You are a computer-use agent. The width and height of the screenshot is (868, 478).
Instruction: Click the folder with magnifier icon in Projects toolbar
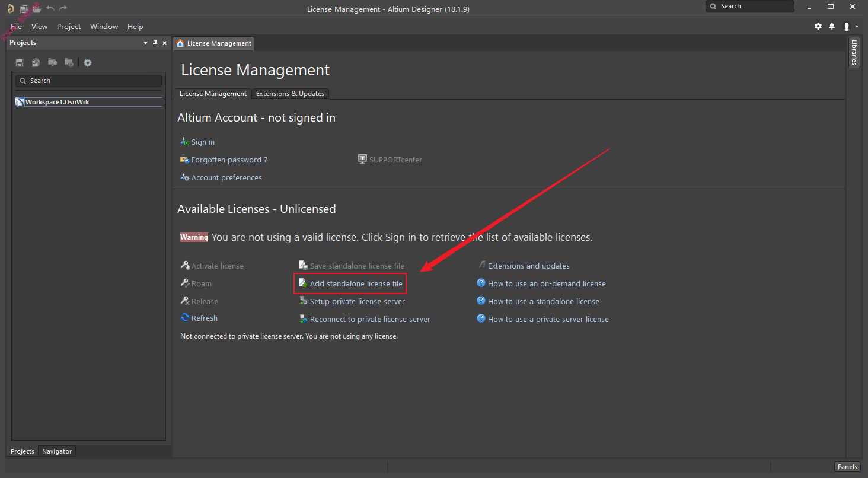(52, 62)
